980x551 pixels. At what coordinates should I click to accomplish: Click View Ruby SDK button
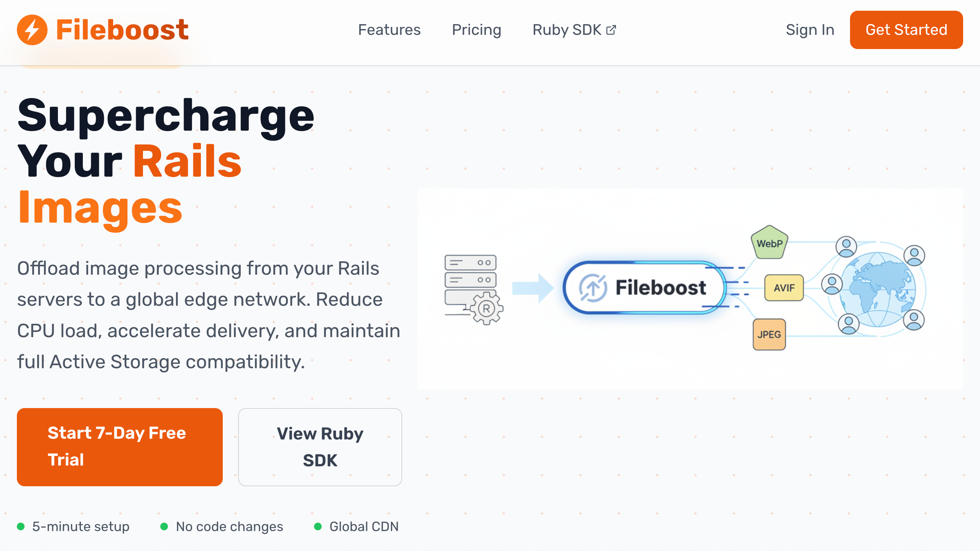click(x=320, y=447)
